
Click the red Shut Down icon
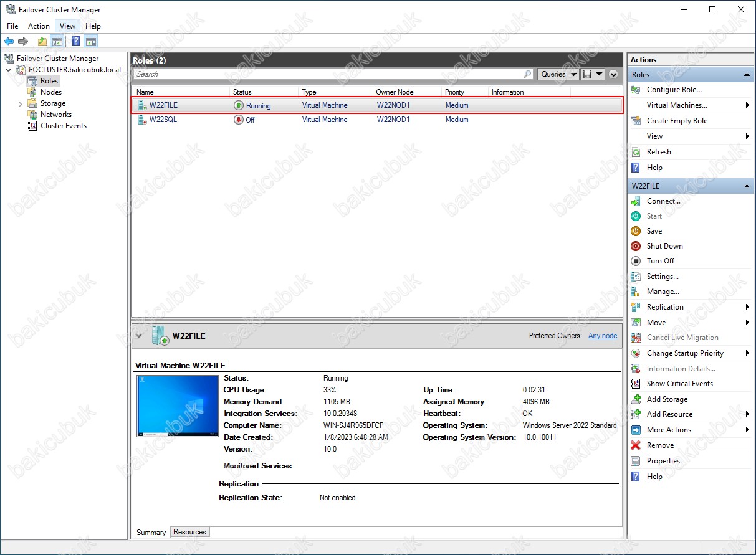point(636,246)
